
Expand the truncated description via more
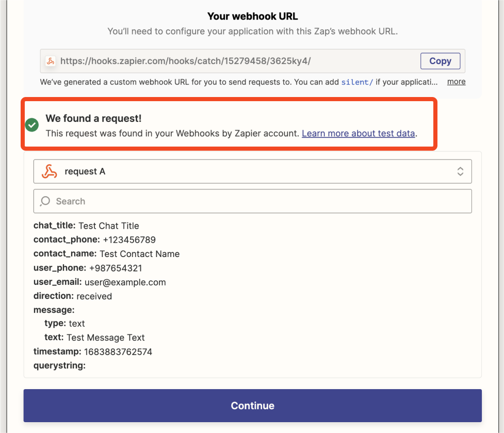456,82
